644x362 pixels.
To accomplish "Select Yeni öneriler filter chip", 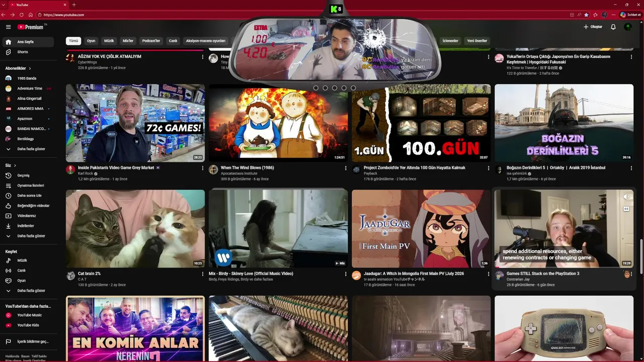I will pyautogui.click(x=477, y=41).
